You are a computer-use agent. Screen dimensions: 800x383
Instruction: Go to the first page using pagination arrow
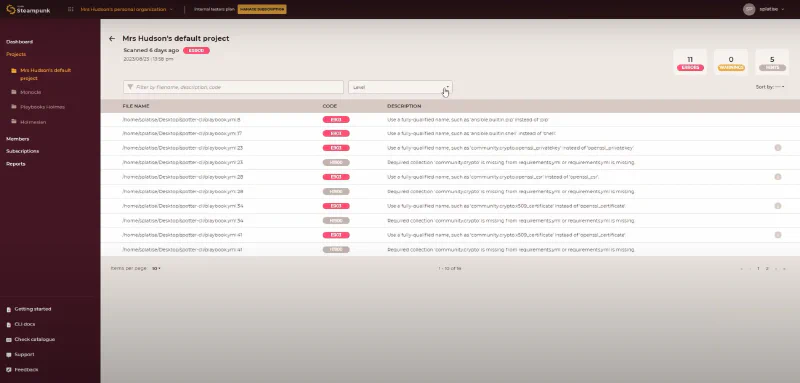741,268
